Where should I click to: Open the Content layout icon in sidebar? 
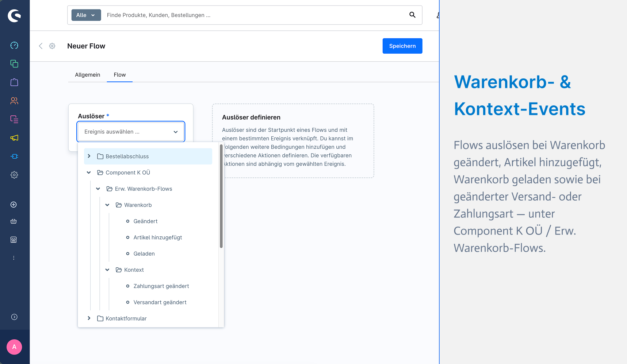(14, 119)
